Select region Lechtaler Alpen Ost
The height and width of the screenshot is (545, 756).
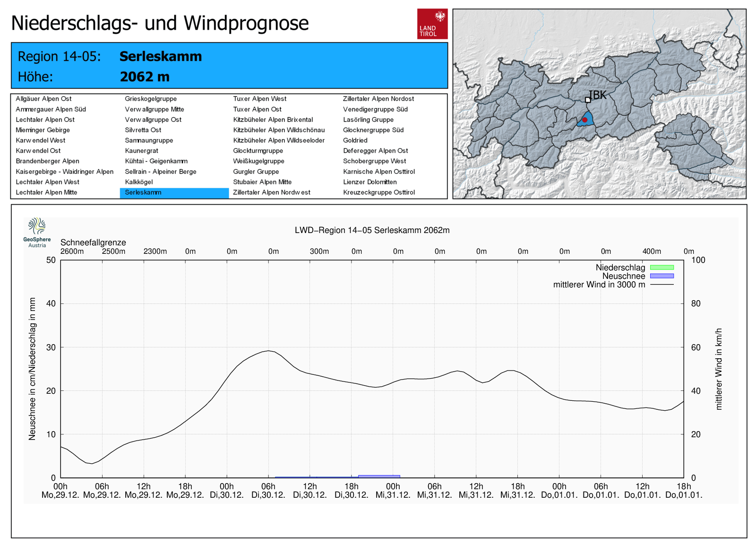[x=45, y=120]
